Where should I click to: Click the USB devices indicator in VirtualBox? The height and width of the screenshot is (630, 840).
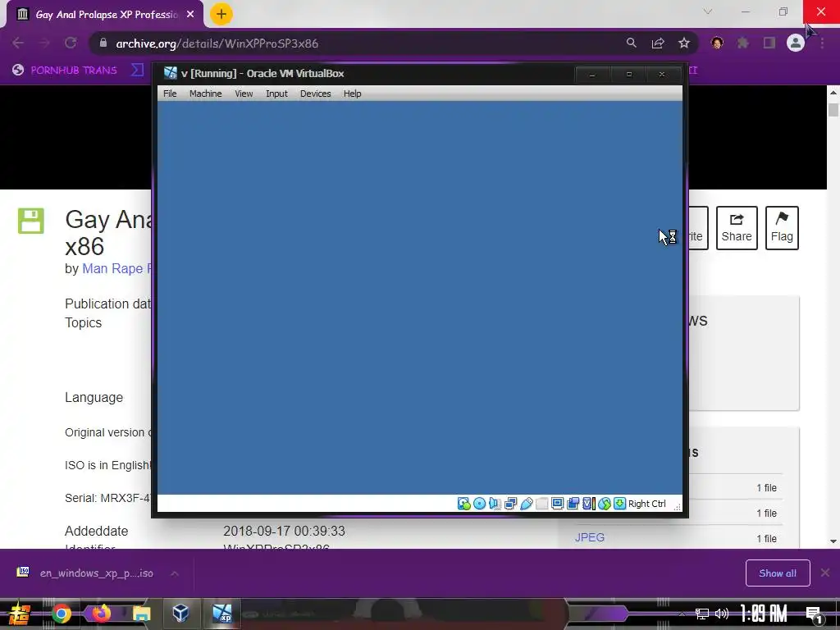[x=526, y=504]
